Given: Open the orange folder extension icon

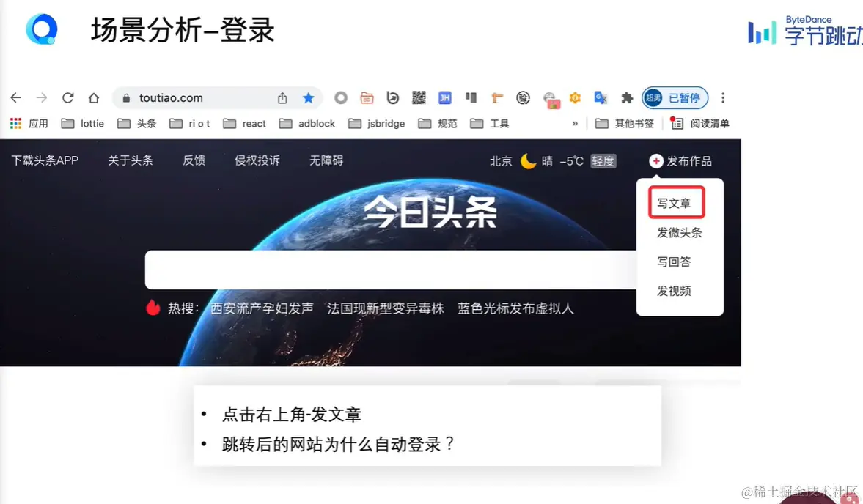Looking at the screenshot, I should click(x=367, y=98).
